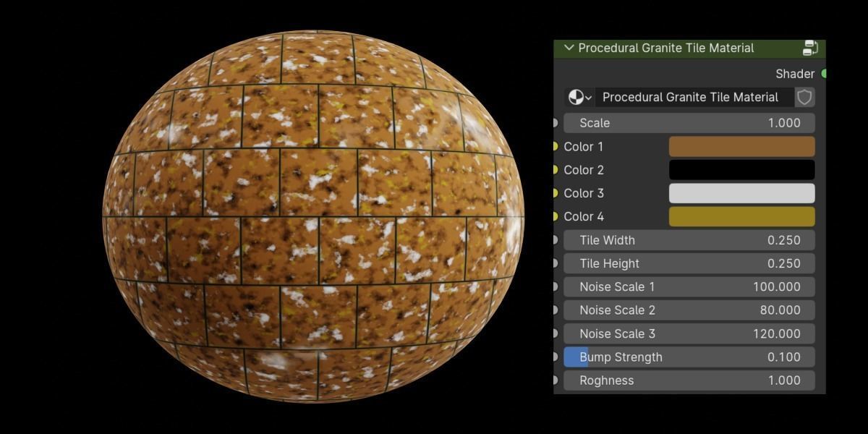Select the Scale value field

coord(689,123)
